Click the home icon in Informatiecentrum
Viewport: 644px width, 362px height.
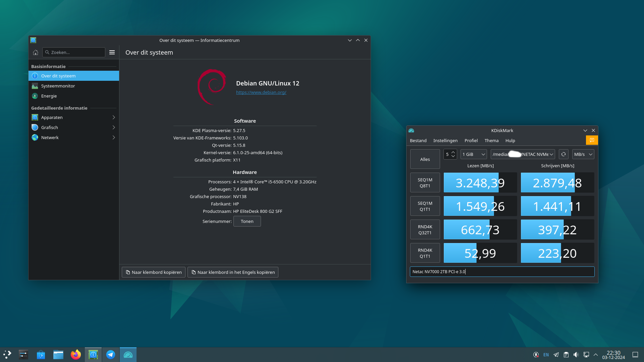(x=36, y=52)
